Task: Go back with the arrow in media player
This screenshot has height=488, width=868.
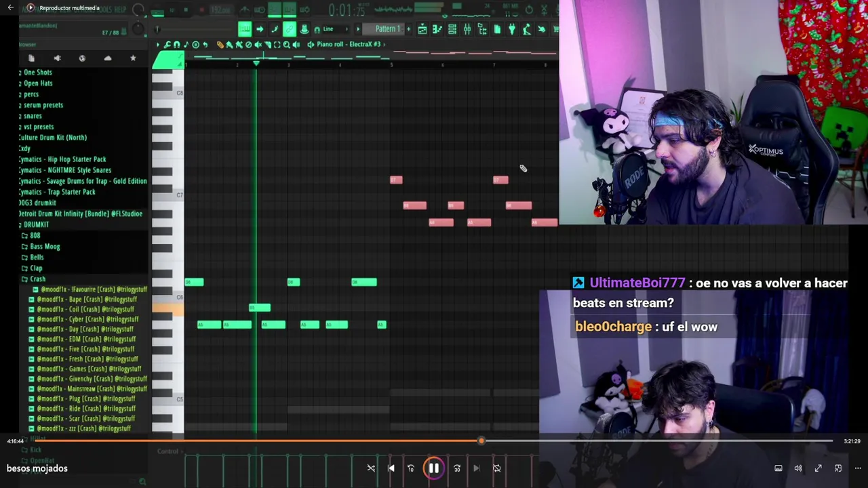Action: click(x=11, y=8)
